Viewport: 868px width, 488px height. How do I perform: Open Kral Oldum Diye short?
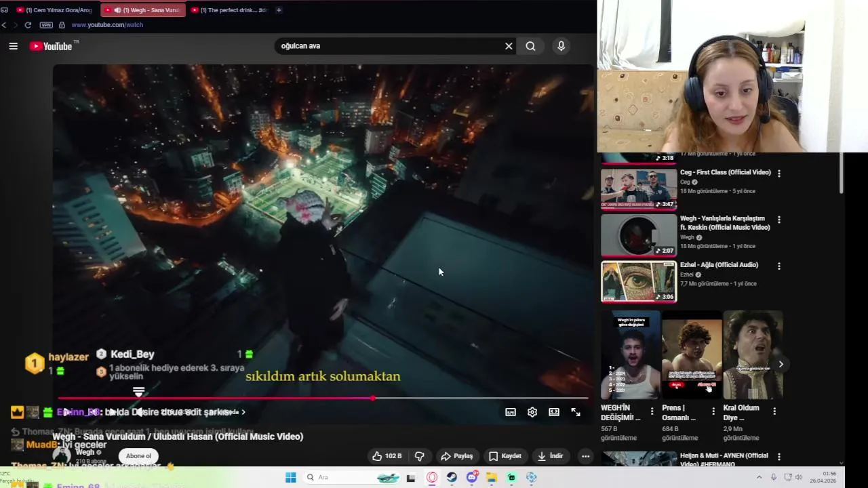753,355
